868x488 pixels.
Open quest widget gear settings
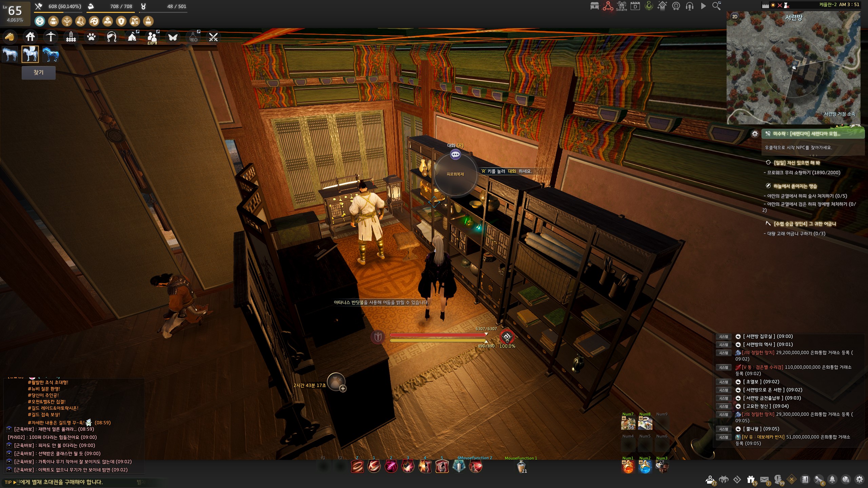[755, 134]
